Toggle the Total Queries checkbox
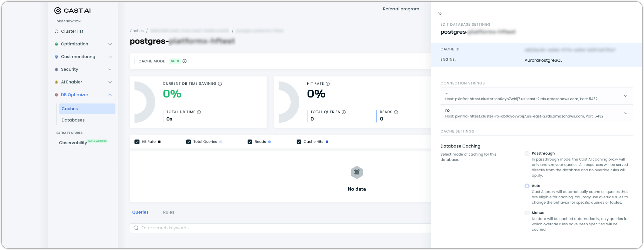This screenshot has width=644, height=250. pos(189,142)
